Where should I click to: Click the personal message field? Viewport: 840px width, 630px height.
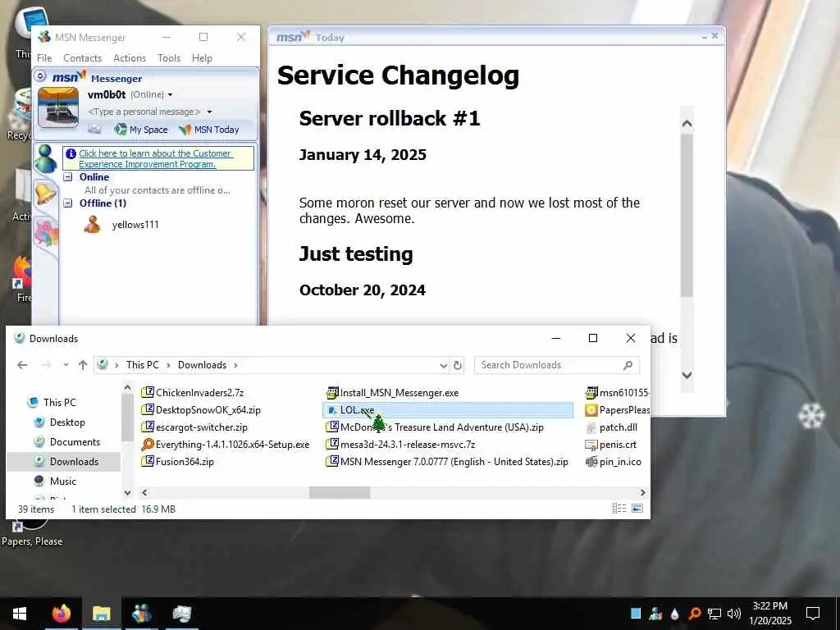[x=144, y=112]
